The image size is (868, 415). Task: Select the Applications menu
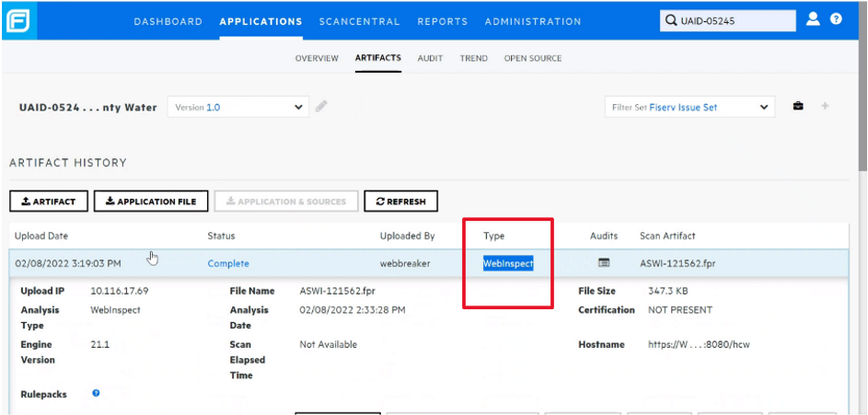click(x=260, y=21)
